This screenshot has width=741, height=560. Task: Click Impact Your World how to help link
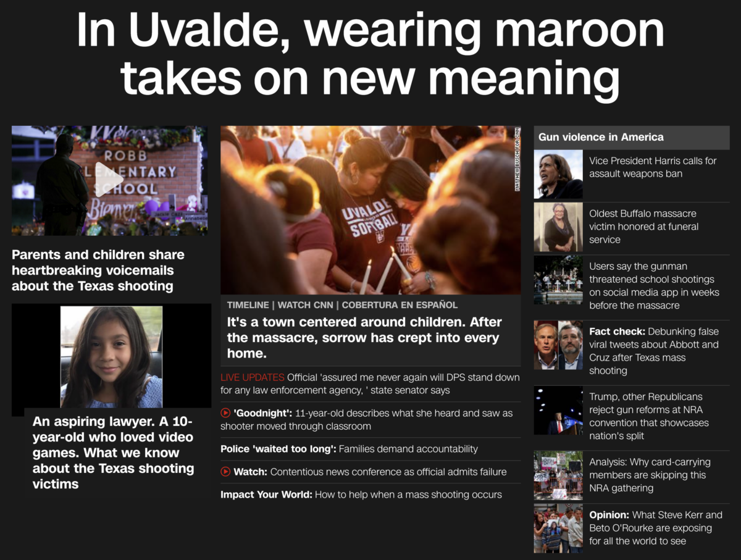(x=361, y=495)
